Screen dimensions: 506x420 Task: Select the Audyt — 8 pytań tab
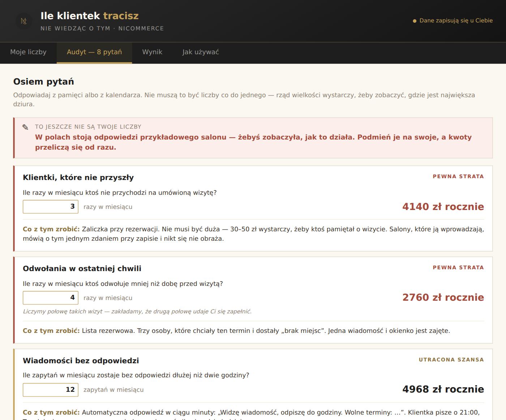[94, 52]
